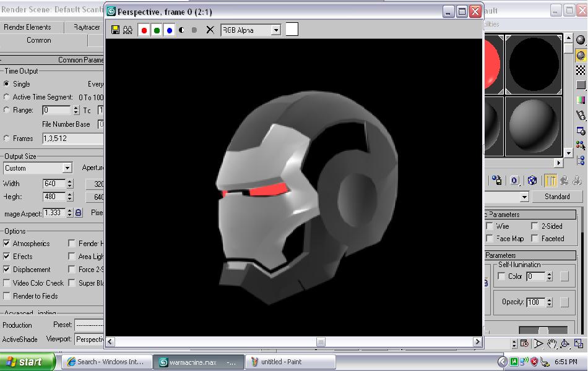Uncheck the Atmospherics option
588x371 pixels.
[x=6, y=244]
